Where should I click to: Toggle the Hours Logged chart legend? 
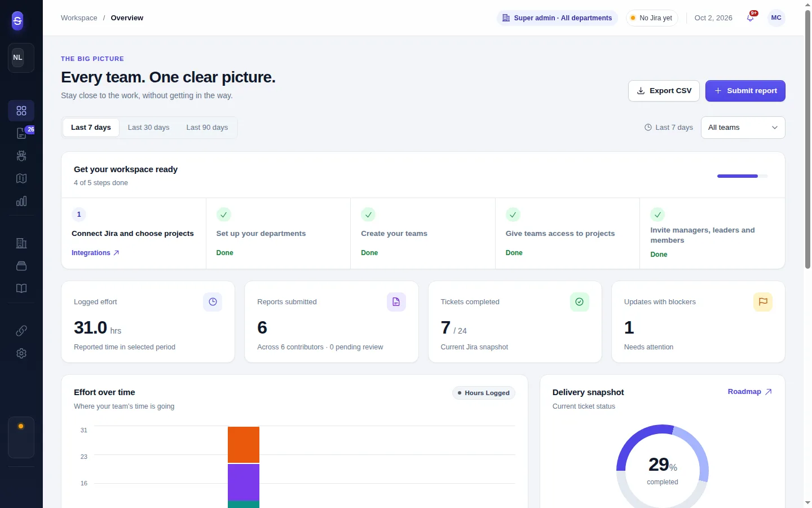[484, 393]
